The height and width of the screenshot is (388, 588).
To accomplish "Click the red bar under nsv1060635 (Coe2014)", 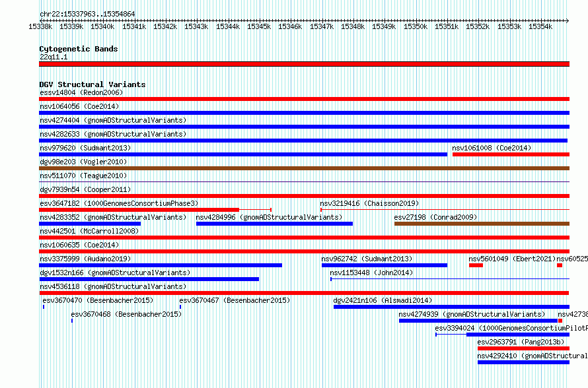I will click(304, 251).
